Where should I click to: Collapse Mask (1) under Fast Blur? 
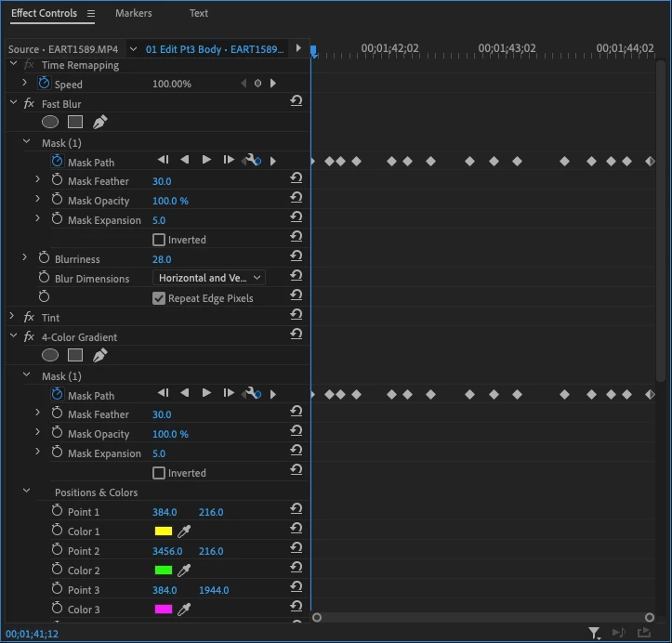pyautogui.click(x=27, y=141)
